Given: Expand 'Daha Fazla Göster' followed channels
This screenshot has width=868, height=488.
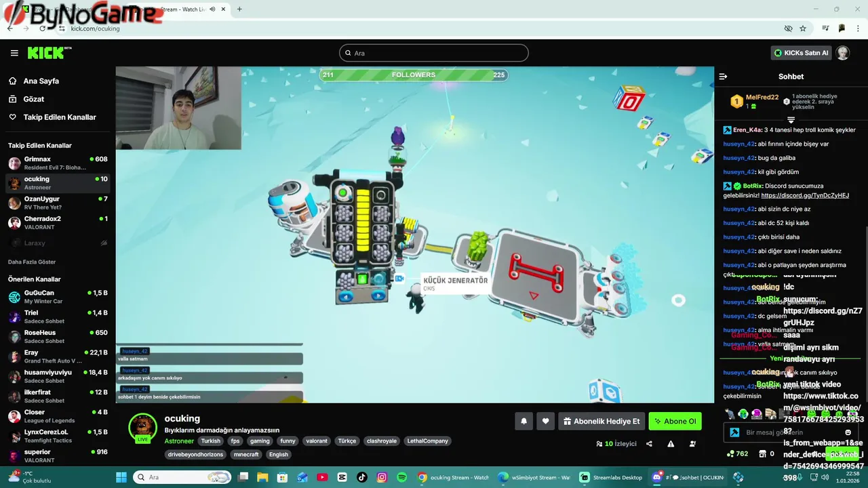Looking at the screenshot, I should tap(32, 262).
